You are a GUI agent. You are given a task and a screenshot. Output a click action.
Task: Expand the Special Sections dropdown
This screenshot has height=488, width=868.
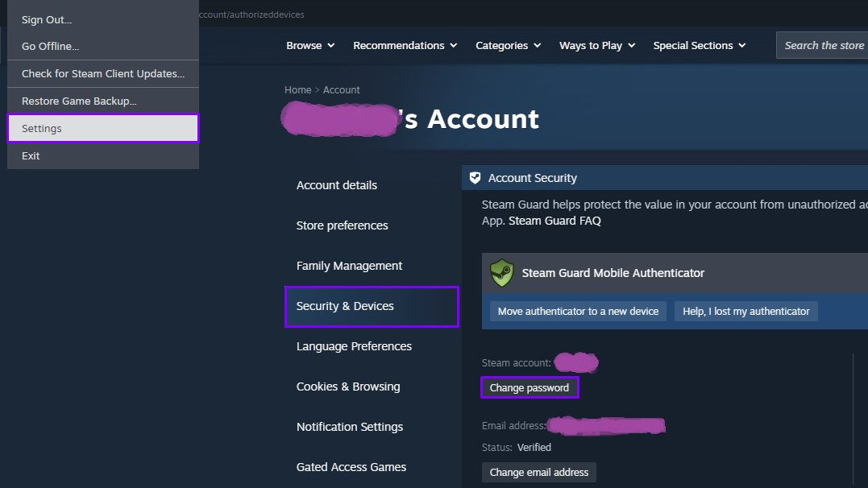point(699,46)
